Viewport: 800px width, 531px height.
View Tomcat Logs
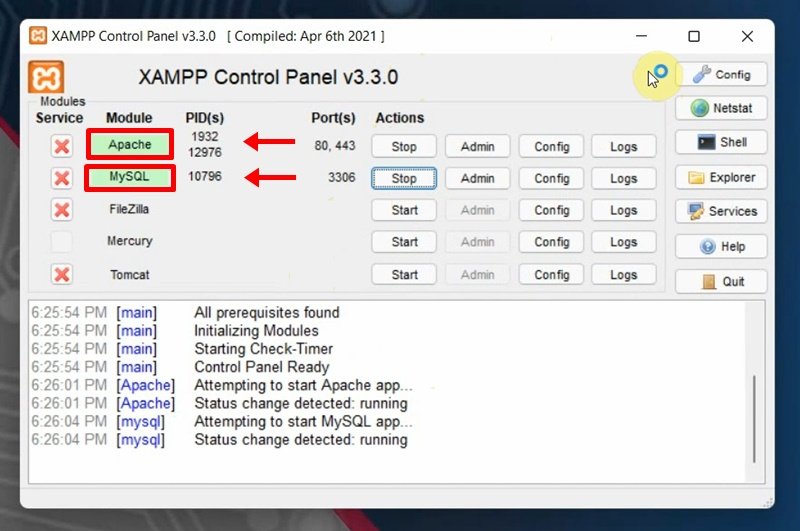(623, 274)
